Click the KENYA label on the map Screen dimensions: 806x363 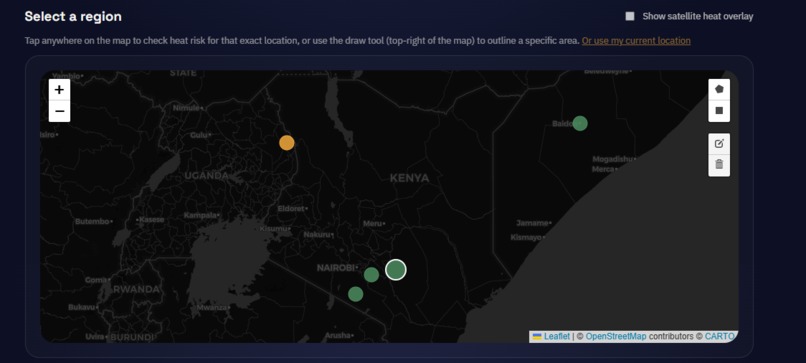pos(409,178)
